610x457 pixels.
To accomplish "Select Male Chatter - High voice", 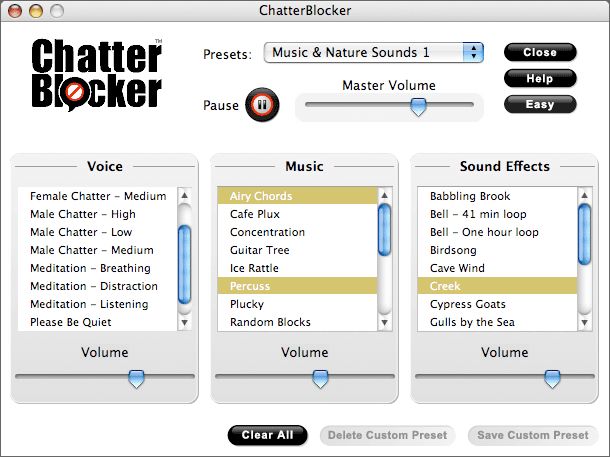I will coord(98,214).
